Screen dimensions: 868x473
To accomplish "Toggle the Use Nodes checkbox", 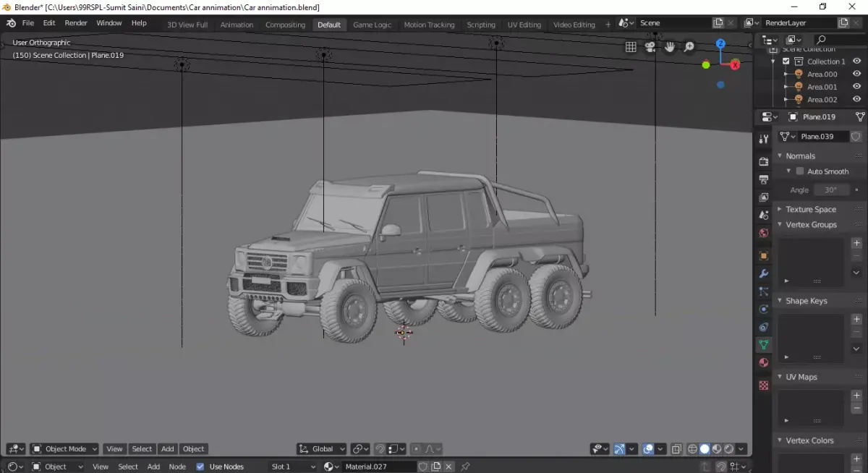I will tap(200, 466).
